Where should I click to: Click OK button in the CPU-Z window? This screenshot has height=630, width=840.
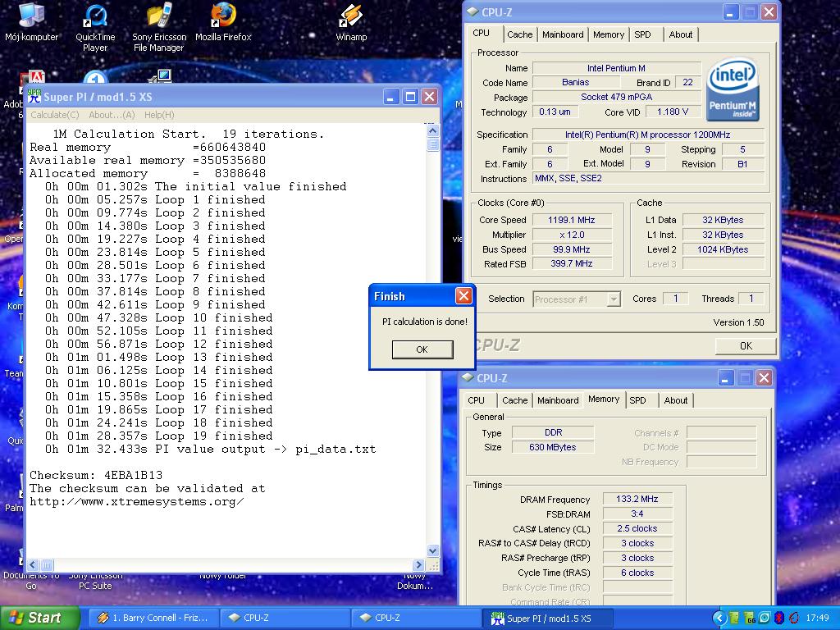click(745, 345)
